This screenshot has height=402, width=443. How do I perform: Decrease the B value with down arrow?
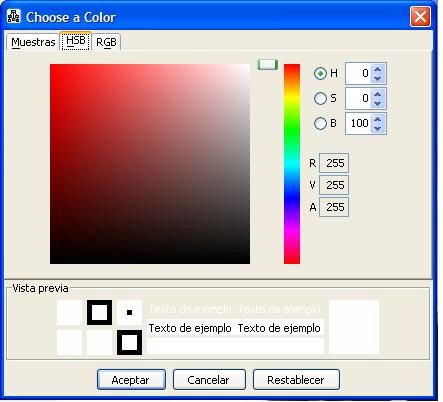tap(377, 128)
